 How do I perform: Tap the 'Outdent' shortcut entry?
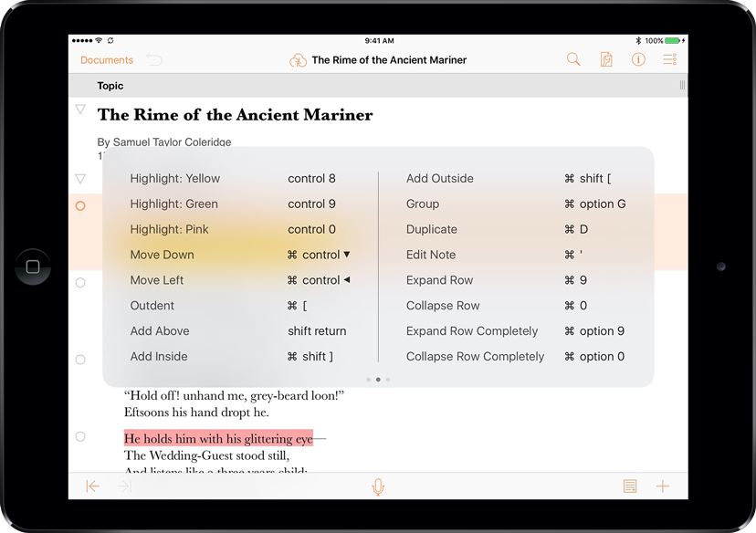tap(152, 306)
